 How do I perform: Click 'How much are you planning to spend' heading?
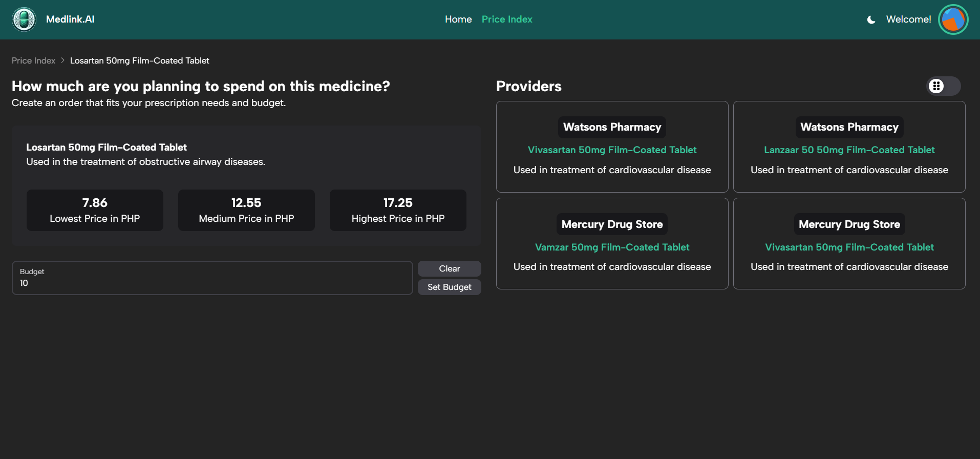tap(201, 86)
